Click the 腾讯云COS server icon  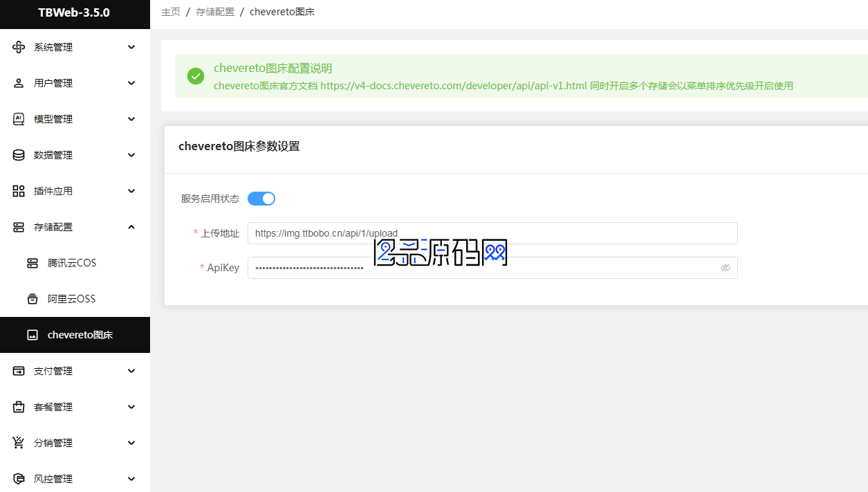tap(33, 263)
